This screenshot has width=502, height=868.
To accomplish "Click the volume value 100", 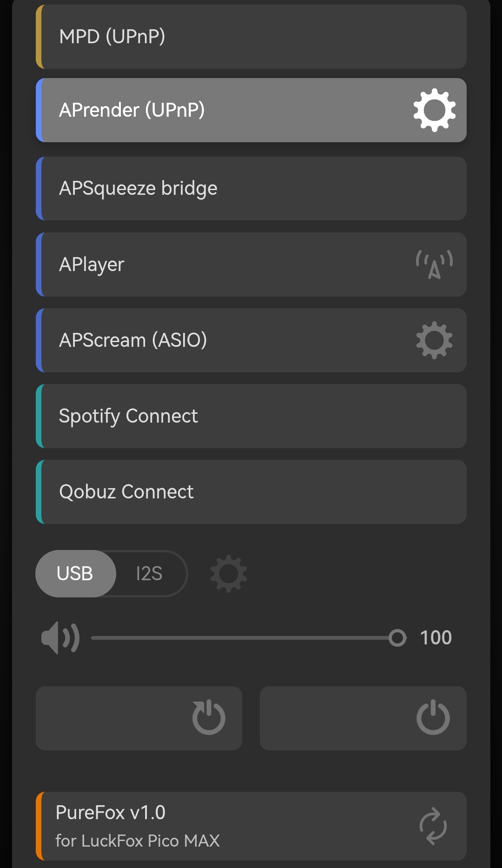I will (x=436, y=638).
